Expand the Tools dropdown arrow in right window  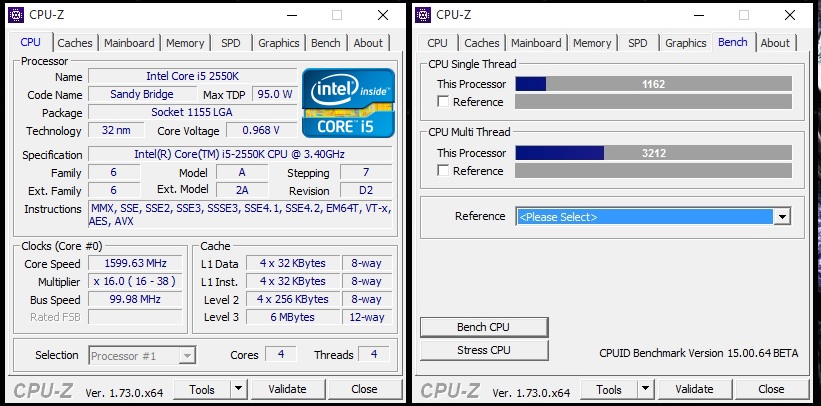click(646, 389)
